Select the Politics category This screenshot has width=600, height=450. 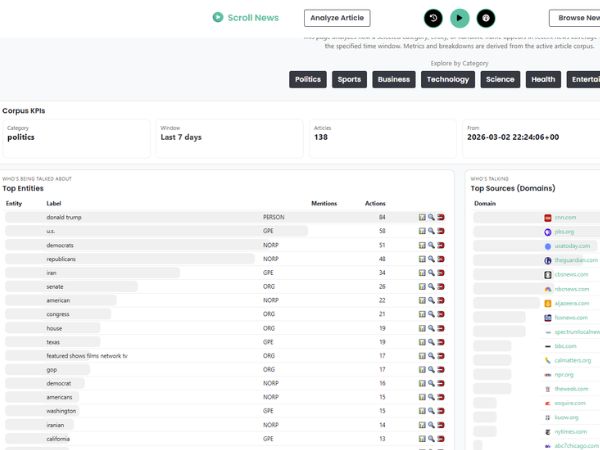pyautogui.click(x=308, y=79)
